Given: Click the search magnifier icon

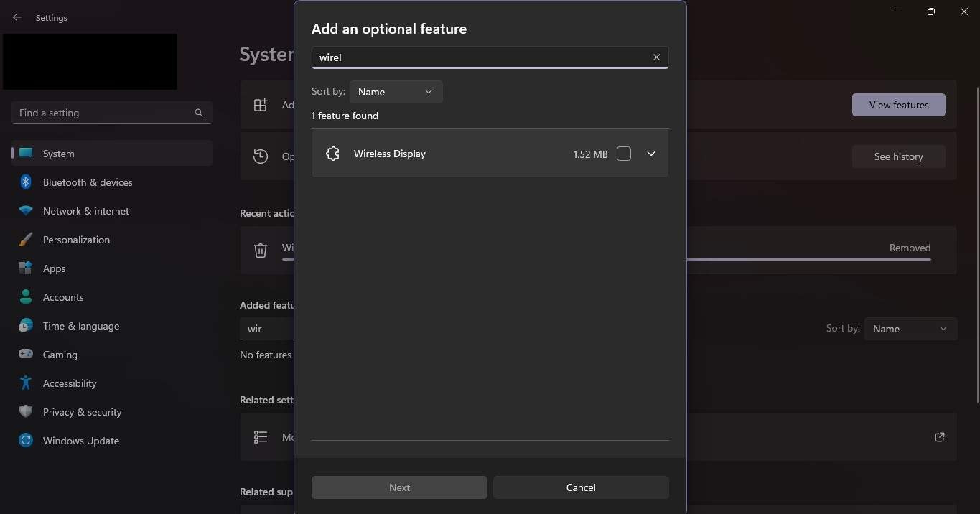Looking at the screenshot, I should point(199,113).
